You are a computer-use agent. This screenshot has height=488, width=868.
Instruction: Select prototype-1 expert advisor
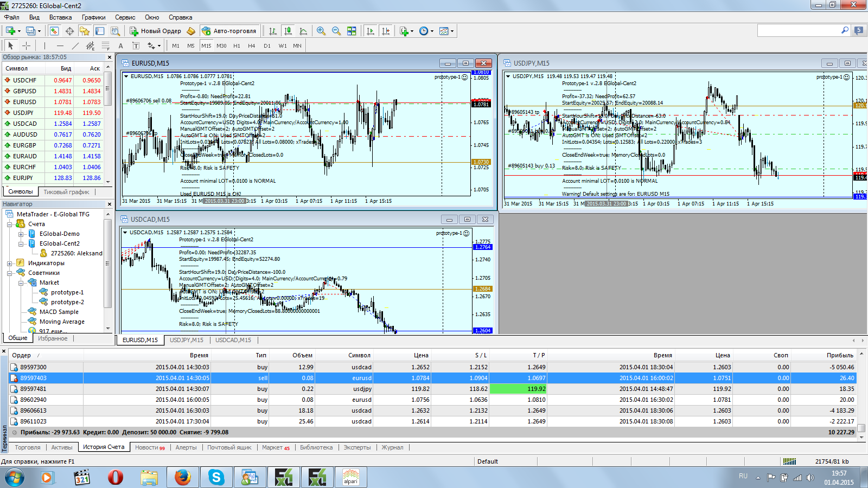point(67,292)
